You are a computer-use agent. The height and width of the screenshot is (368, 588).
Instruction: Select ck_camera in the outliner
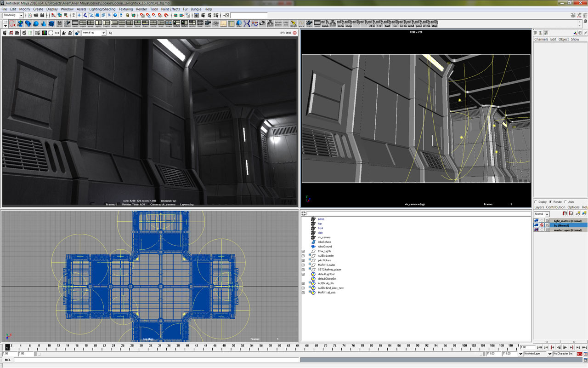324,237
